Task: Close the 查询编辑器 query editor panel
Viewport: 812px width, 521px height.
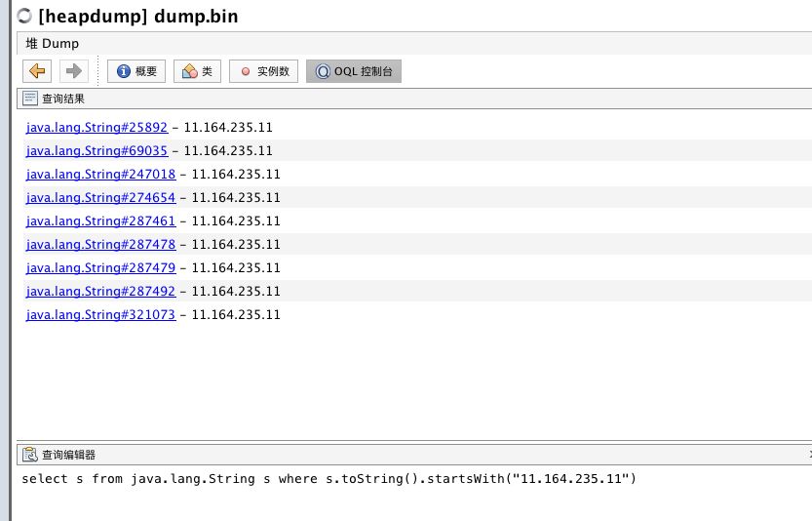Action: pyautogui.click(x=808, y=455)
